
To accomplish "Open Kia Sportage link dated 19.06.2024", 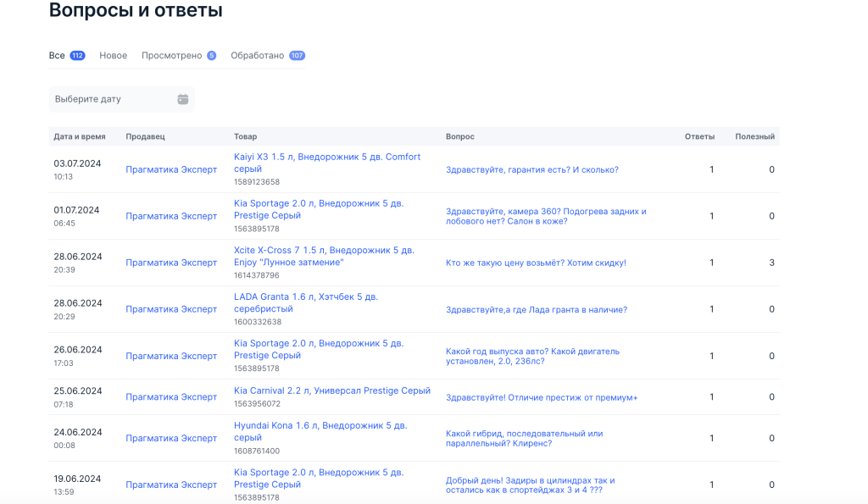I will [x=319, y=478].
